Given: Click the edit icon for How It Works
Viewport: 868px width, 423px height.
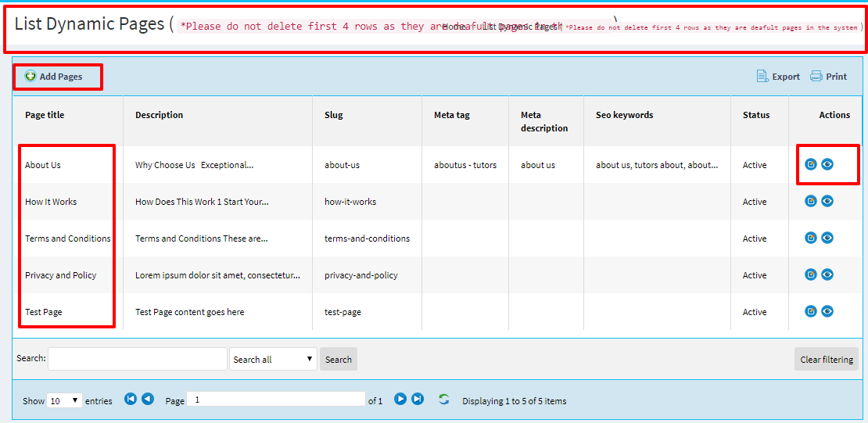Looking at the screenshot, I should click(811, 201).
